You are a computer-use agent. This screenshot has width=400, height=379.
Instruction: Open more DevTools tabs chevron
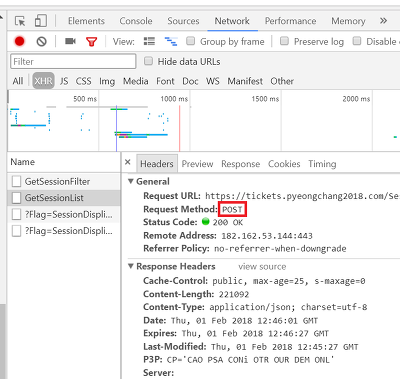tap(383, 21)
